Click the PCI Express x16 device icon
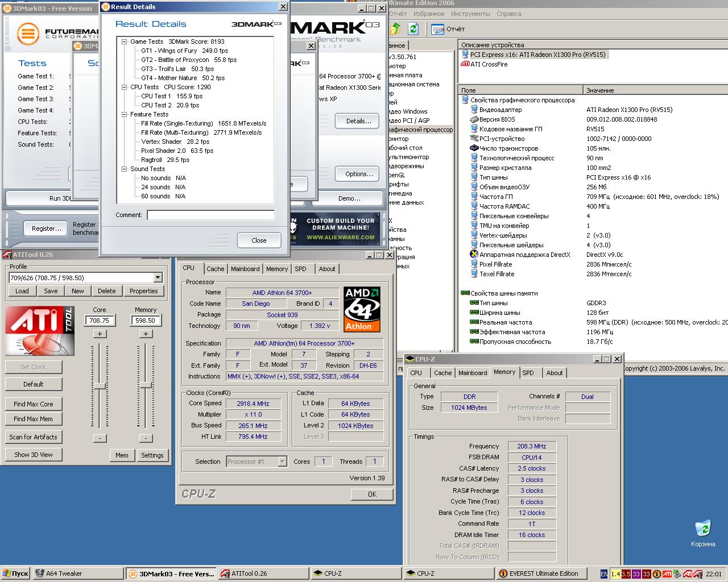This screenshot has width=728, height=582. pyautogui.click(x=465, y=55)
